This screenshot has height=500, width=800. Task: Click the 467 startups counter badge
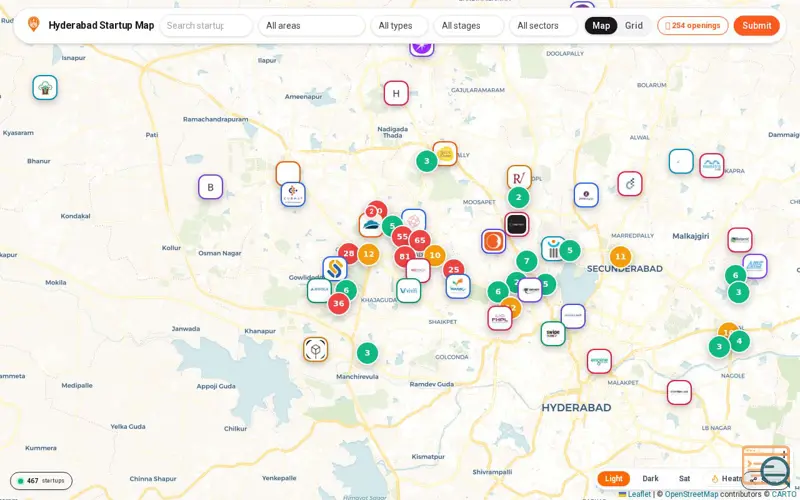(41, 481)
